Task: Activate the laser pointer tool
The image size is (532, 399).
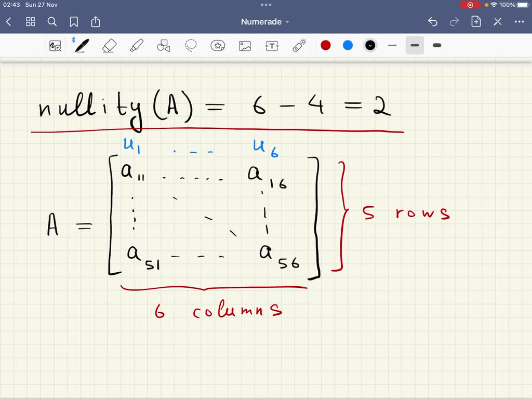Action: [299, 45]
